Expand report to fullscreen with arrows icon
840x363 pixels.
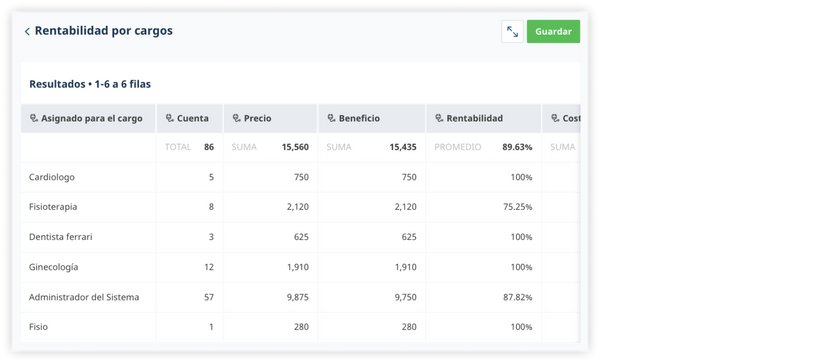coord(512,32)
